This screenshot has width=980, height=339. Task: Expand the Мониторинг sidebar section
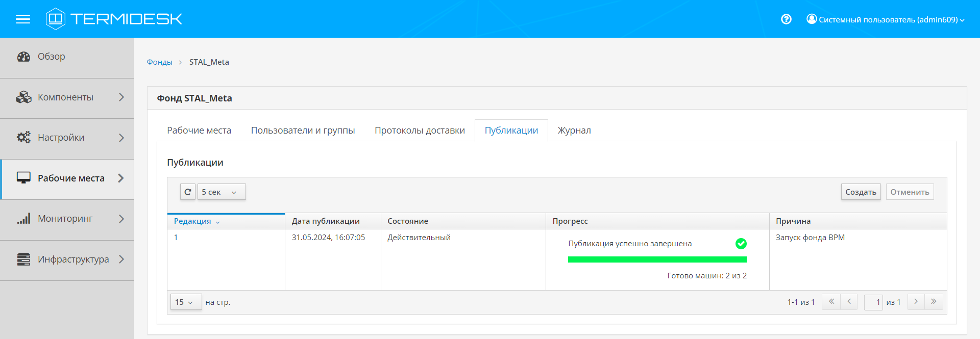[x=67, y=219]
